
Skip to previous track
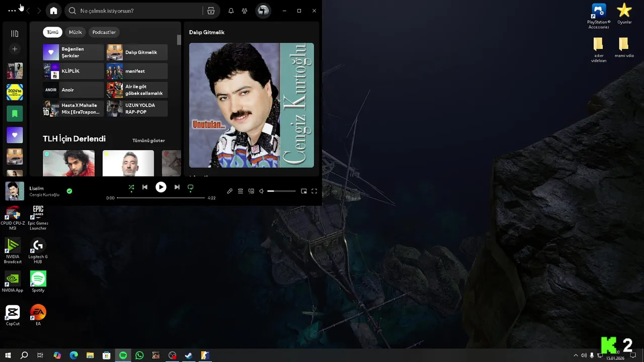145,187
